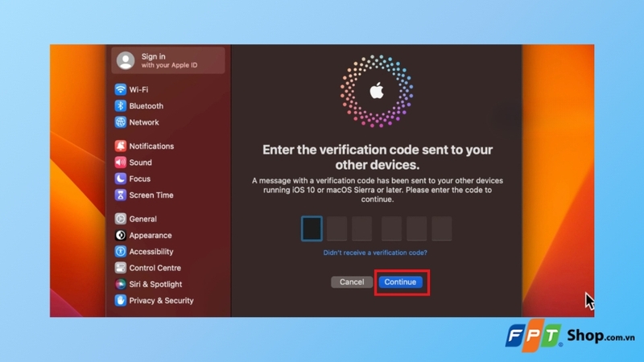Select Appearance label in sidebar
This screenshot has height=362, width=644.
151,236
